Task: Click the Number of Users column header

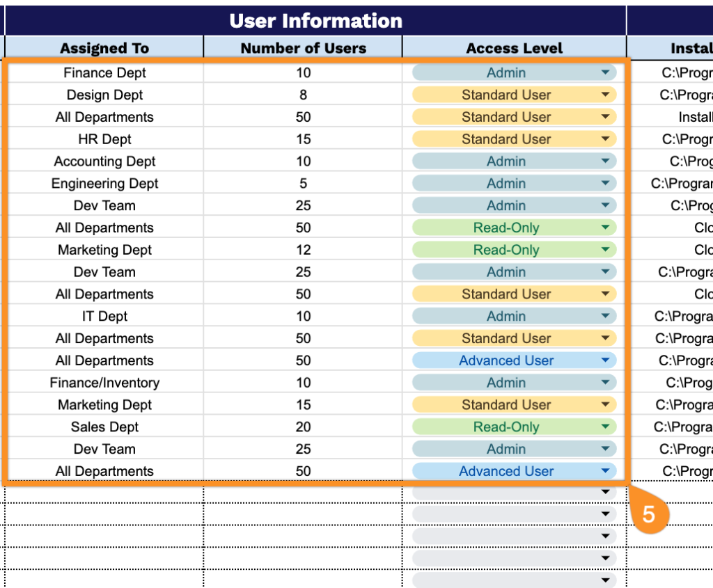Action: pyautogui.click(x=303, y=48)
